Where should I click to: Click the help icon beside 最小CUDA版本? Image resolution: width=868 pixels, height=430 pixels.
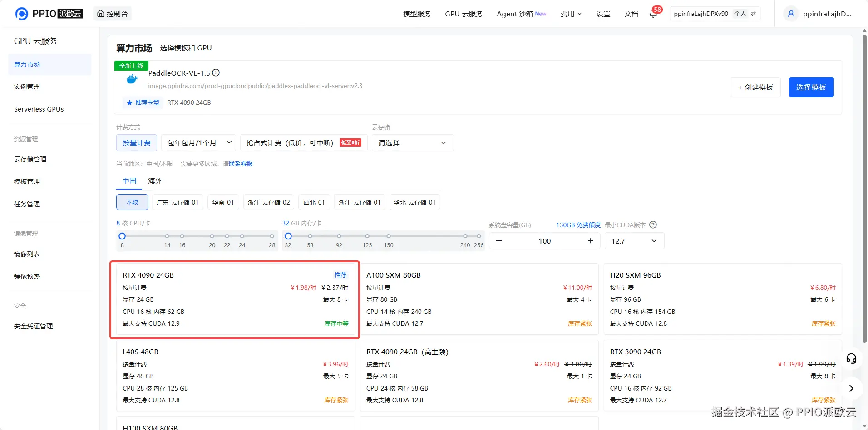pyautogui.click(x=653, y=225)
